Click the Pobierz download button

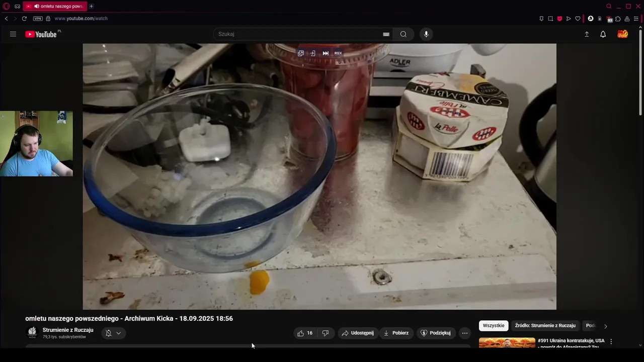click(x=396, y=333)
